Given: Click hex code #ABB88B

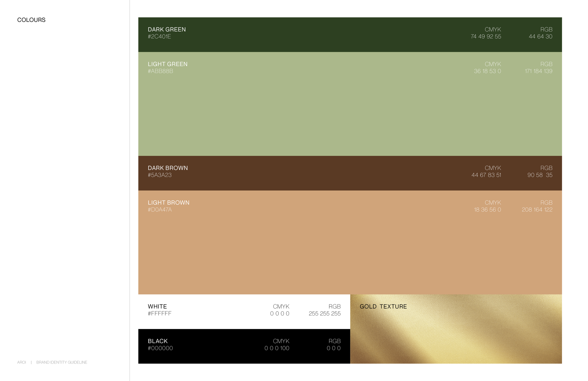Looking at the screenshot, I should [x=160, y=71].
